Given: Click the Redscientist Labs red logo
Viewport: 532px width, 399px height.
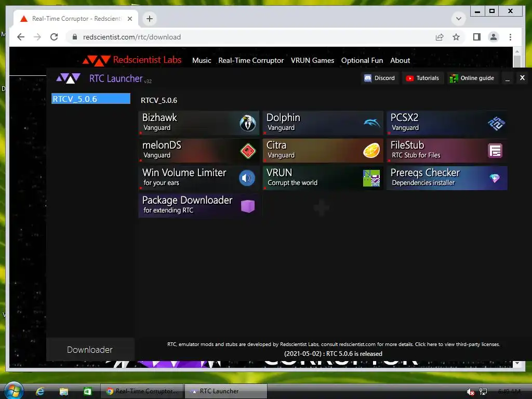Looking at the screenshot, I should coord(97,60).
